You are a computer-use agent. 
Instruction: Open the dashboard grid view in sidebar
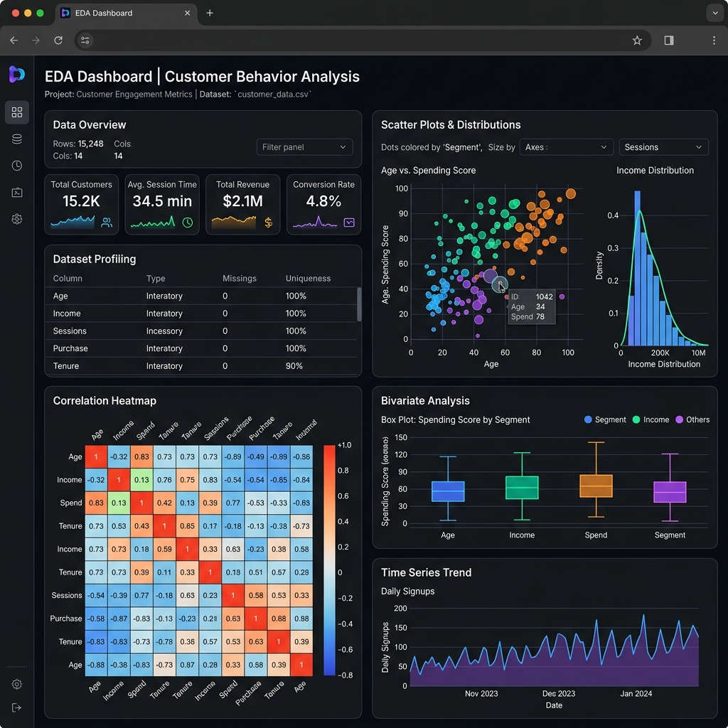point(17,112)
